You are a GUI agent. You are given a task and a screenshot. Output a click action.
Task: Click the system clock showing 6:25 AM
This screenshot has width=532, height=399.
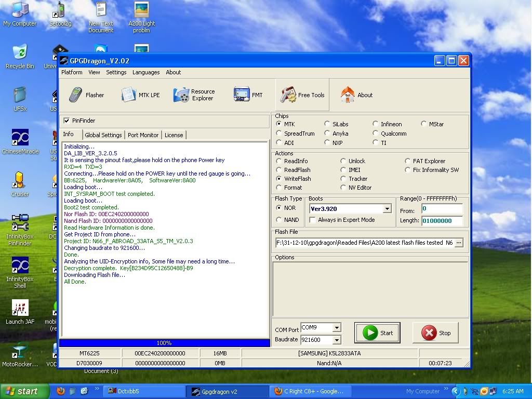pyautogui.click(x=513, y=391)
